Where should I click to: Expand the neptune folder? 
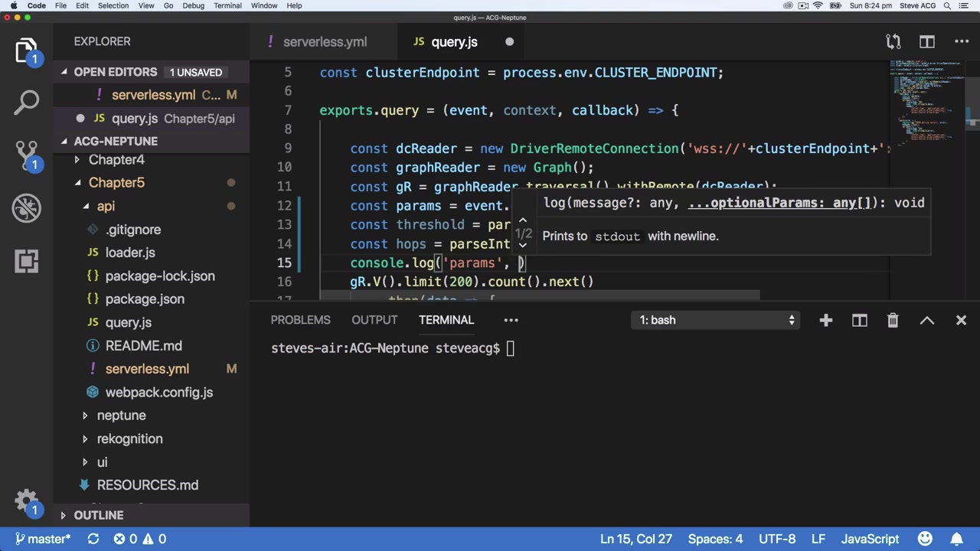121,416
